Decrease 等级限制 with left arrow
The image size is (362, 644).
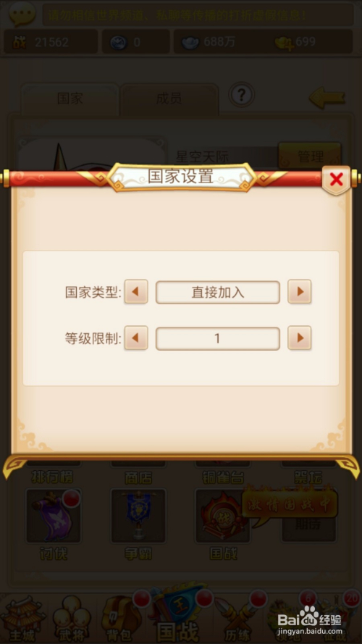[x=136, y=338]
